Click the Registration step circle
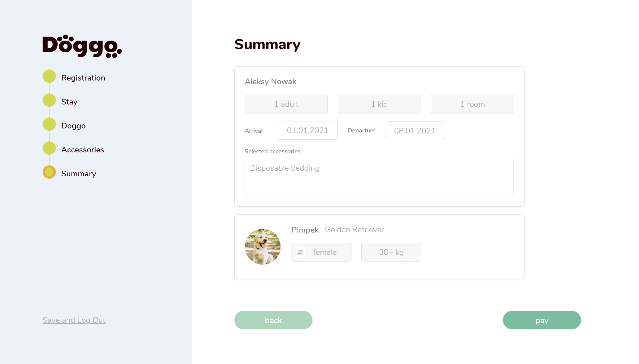Image resolution: width=639 pixels, height=364 pixels. point(49,77)
